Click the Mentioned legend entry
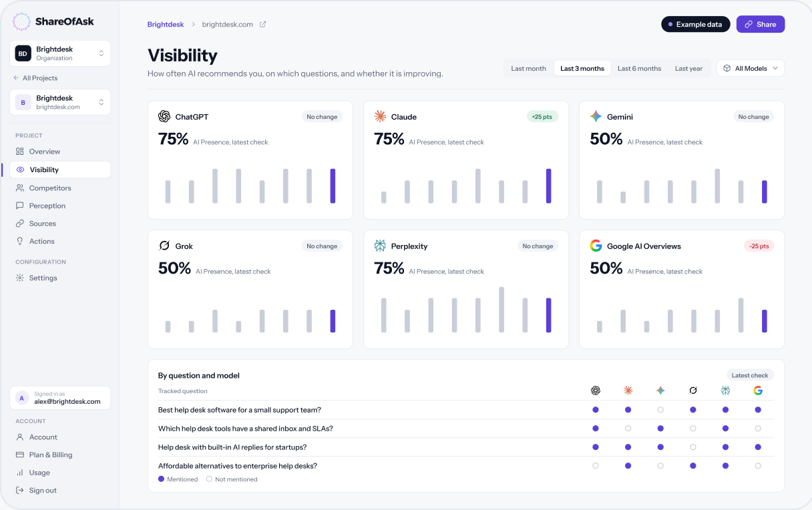 point(178,479)
